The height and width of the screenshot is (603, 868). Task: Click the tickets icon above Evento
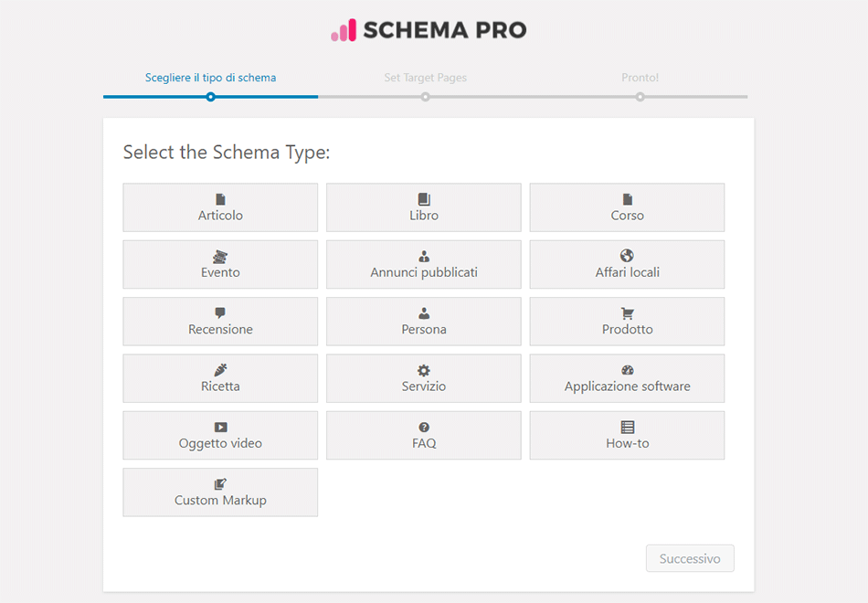(220, 257)
